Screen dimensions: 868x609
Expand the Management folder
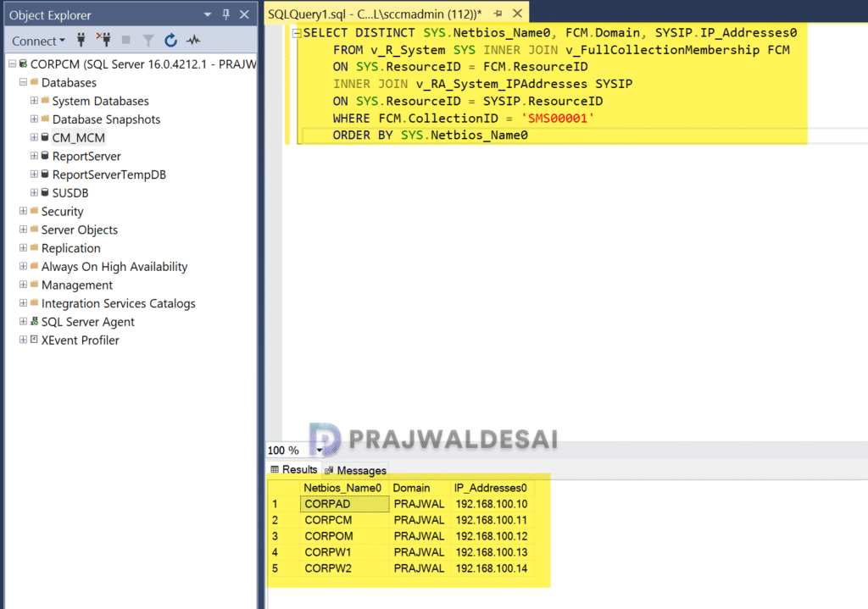click(23, 285)
